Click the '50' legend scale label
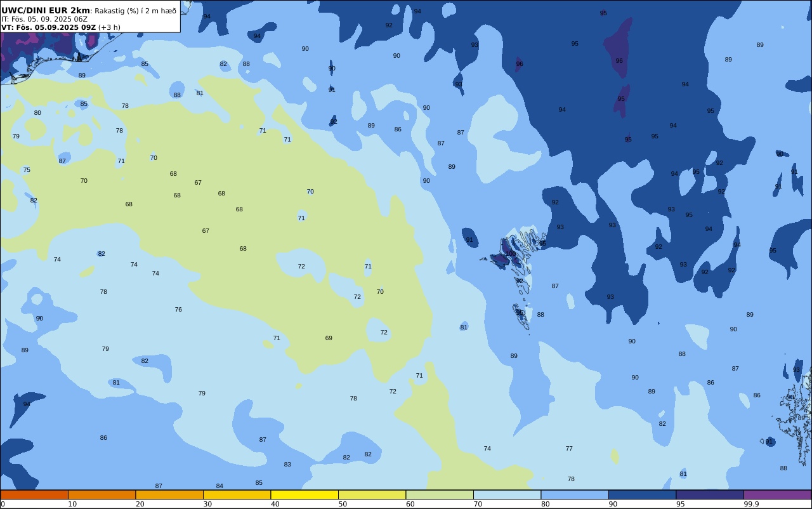812x509 pixels. (x=343, y=504)
